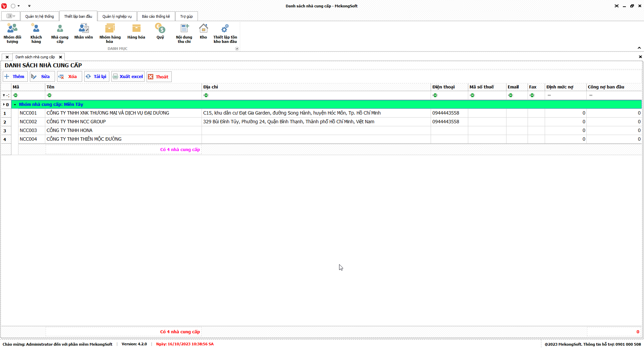Collapse the Miền Tây supplier group
Screen dimensions: 644x348
tap(15, 105)
